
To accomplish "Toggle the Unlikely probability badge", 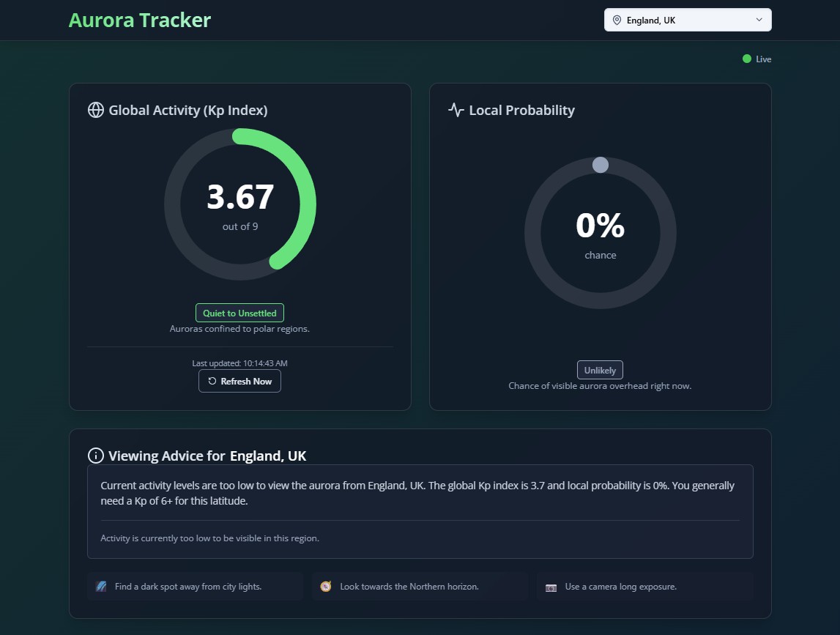I will [x=600, y=370].
